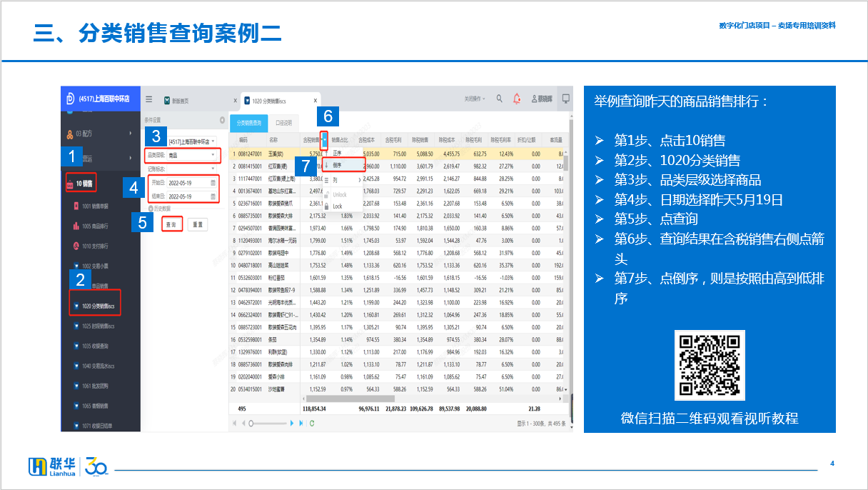Click the hamburger menu icon beside 新版首页
868x490 pixels.
[148, 99]
